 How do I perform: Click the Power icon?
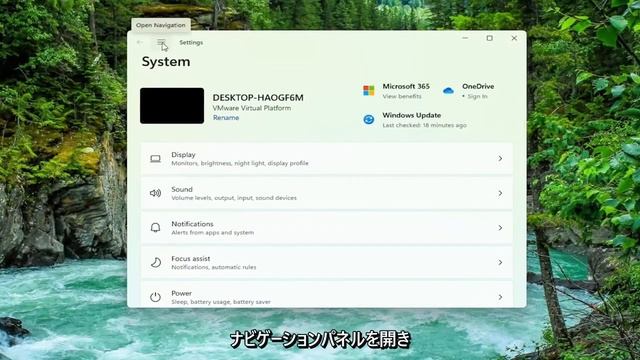(x=155, y=297)
